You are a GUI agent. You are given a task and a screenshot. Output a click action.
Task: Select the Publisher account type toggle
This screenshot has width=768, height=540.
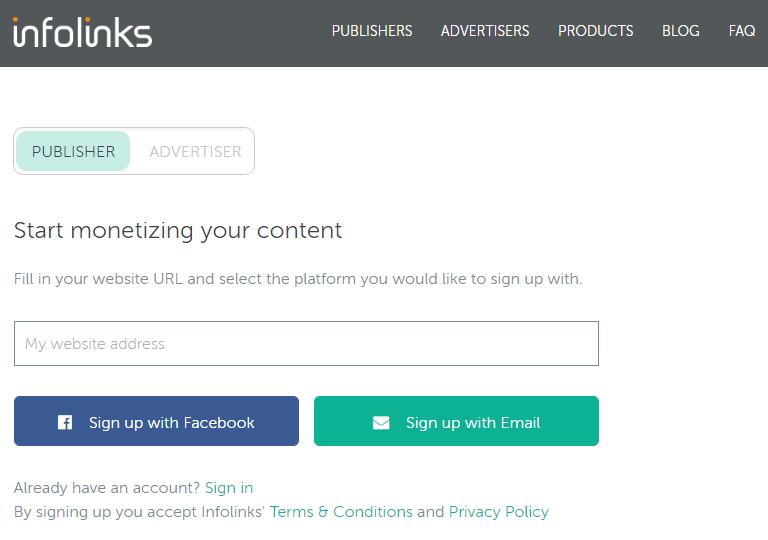73,152
